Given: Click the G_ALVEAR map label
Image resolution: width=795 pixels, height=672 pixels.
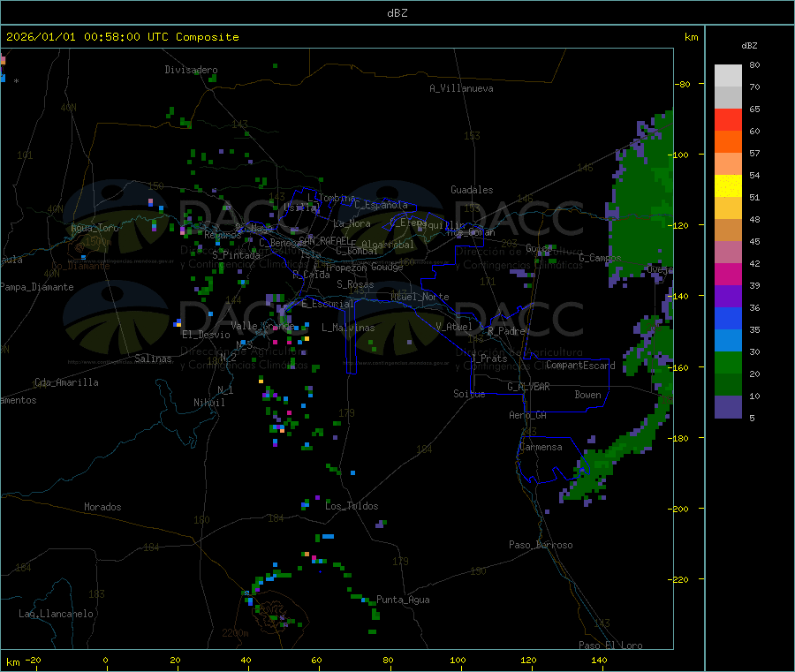Looking at the screenshot, I should pyautogui.click(x=528, y=387).
